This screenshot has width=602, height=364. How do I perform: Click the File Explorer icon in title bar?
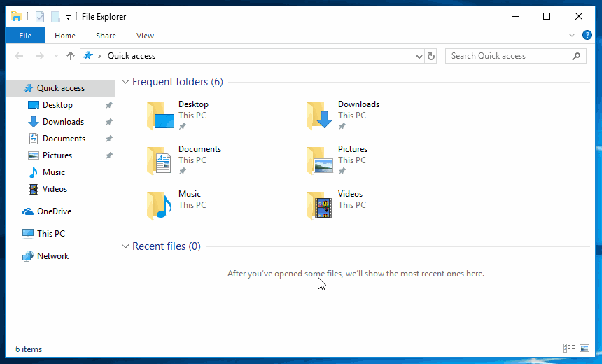[17, 17]
